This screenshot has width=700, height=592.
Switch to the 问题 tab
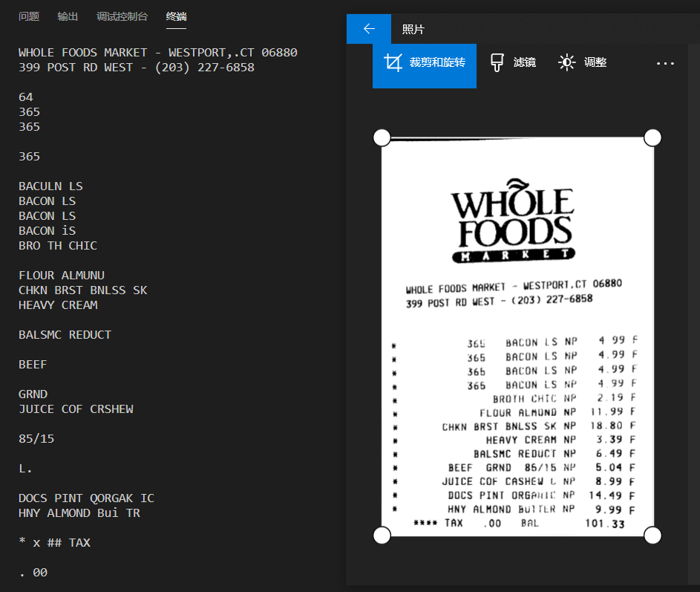click(x=29, y=16)
